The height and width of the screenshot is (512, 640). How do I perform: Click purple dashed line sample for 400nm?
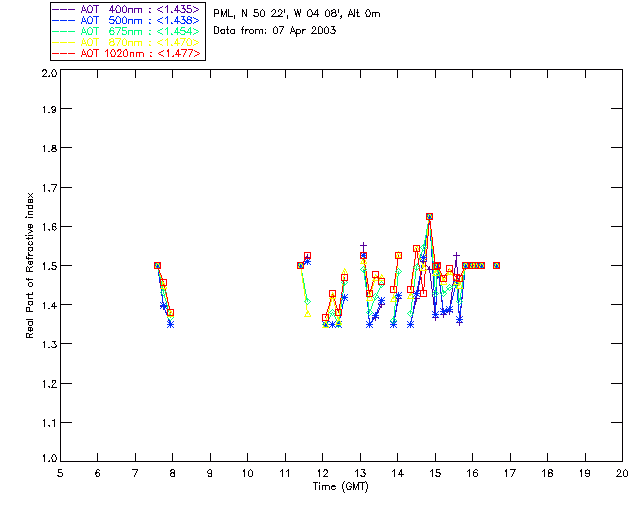coord(64,9)
